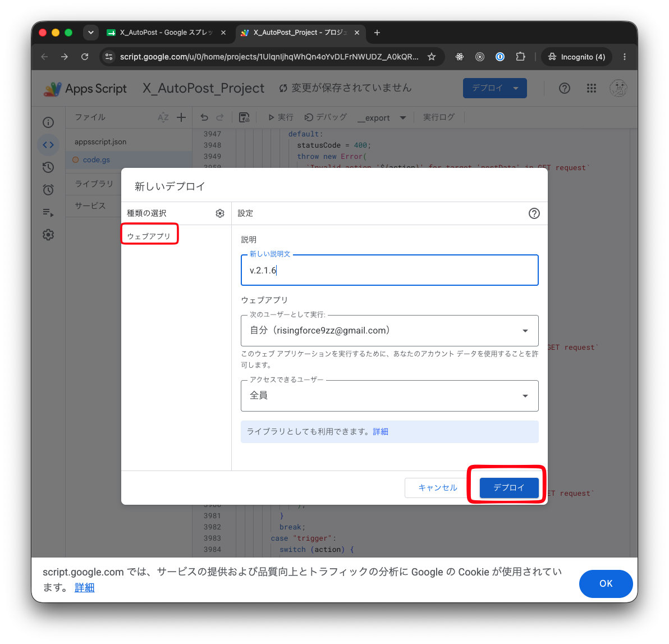Open the _export function selector dropdown
Image resolution: width=669 pixels, height=644 pixels.
[x=382, y=118]
